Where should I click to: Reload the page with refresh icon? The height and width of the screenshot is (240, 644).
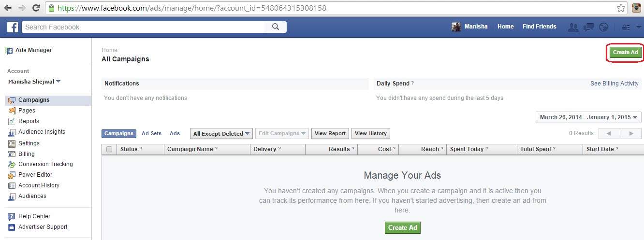click(36, 8)
